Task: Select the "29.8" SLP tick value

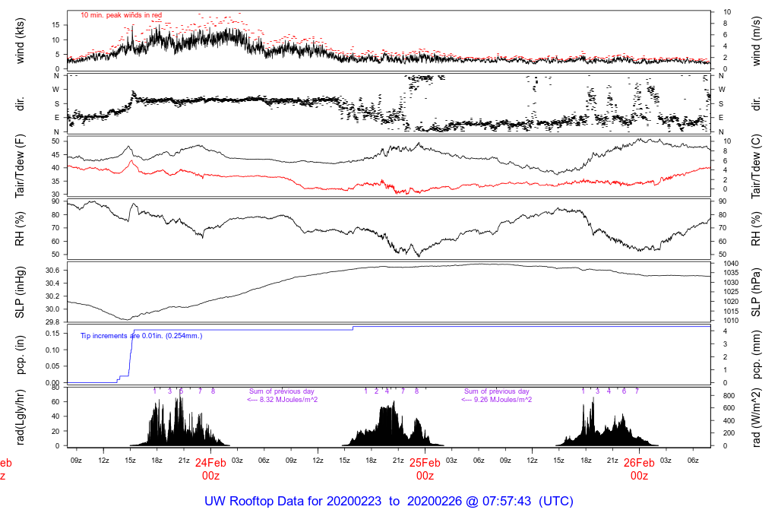Action: pyautogui.click(x=52, y=322)
